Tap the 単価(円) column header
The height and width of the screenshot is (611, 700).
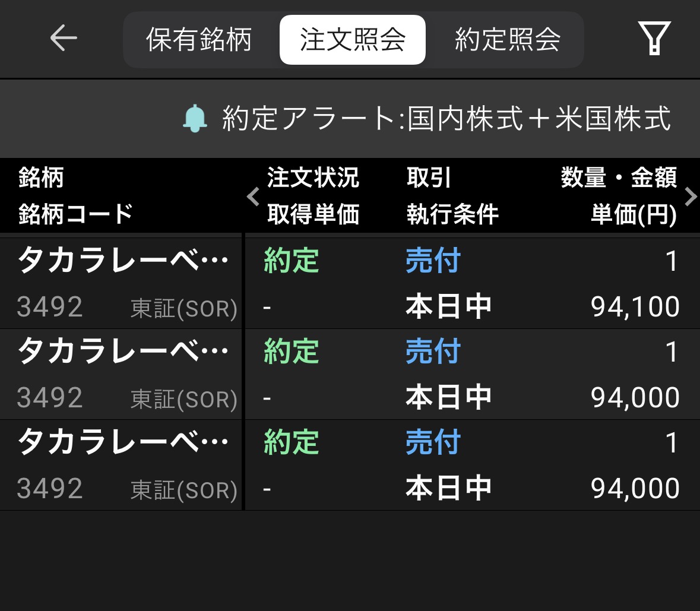coord(634,215)
